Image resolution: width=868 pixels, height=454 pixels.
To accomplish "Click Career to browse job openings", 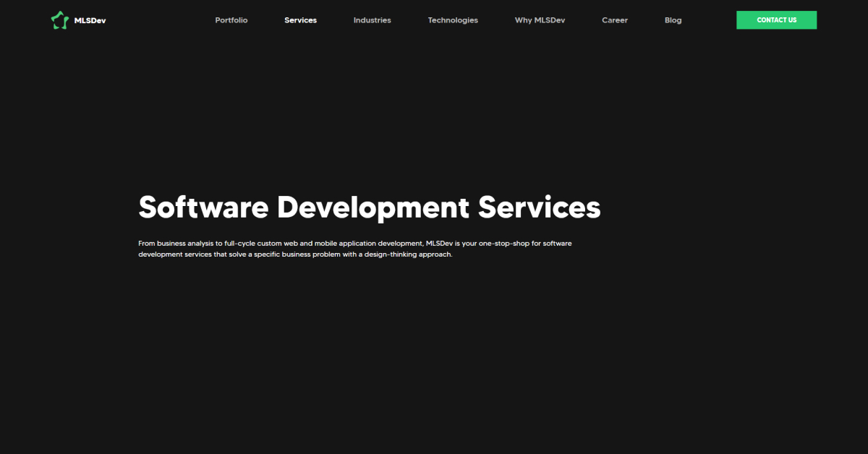I will point(614,20).
